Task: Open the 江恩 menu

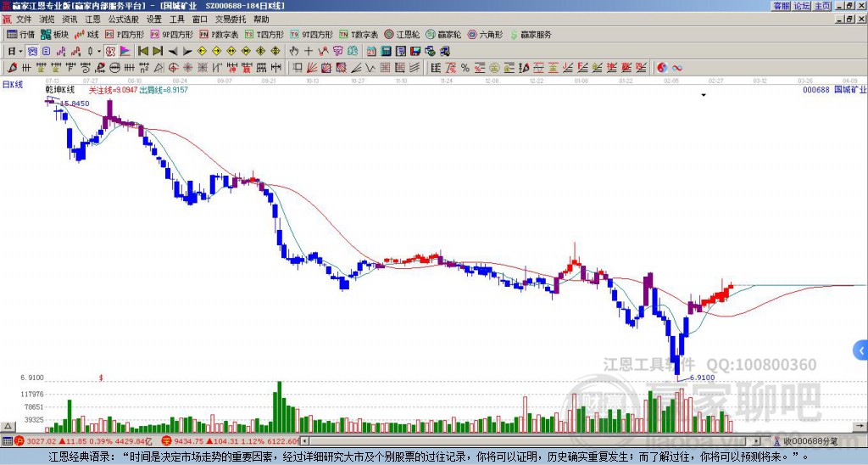Action: pos(92,20)
